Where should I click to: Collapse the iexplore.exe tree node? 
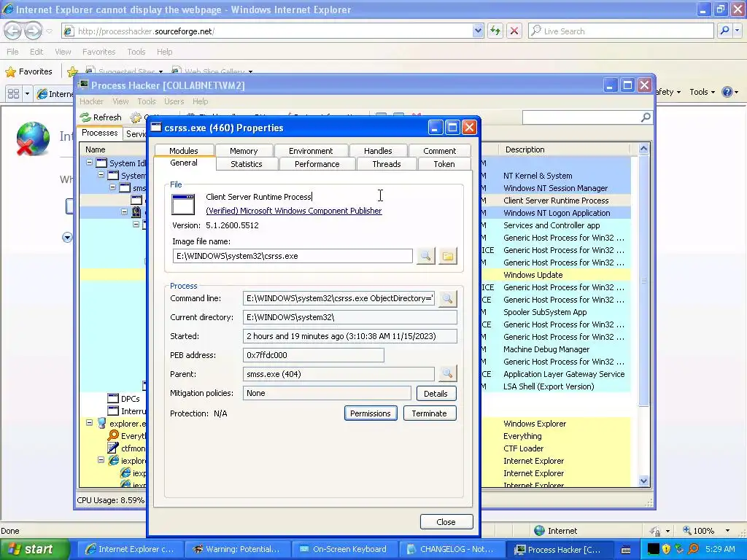point(101,460)
